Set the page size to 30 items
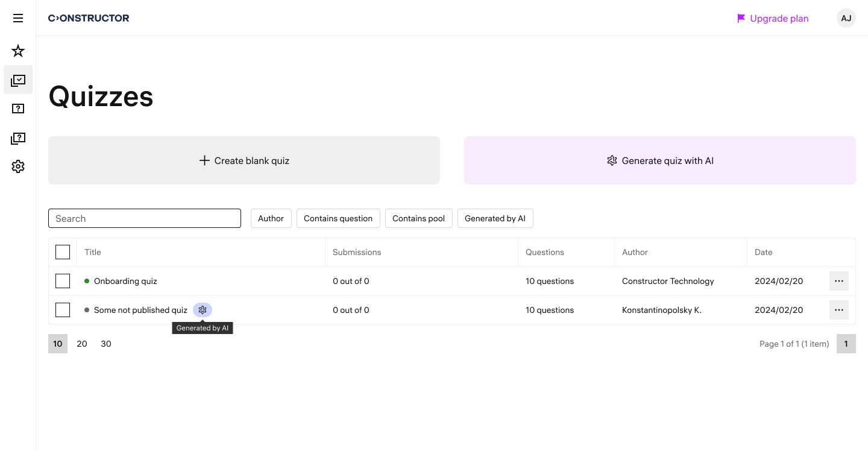 pyautogui.click(x=106, y=344)
